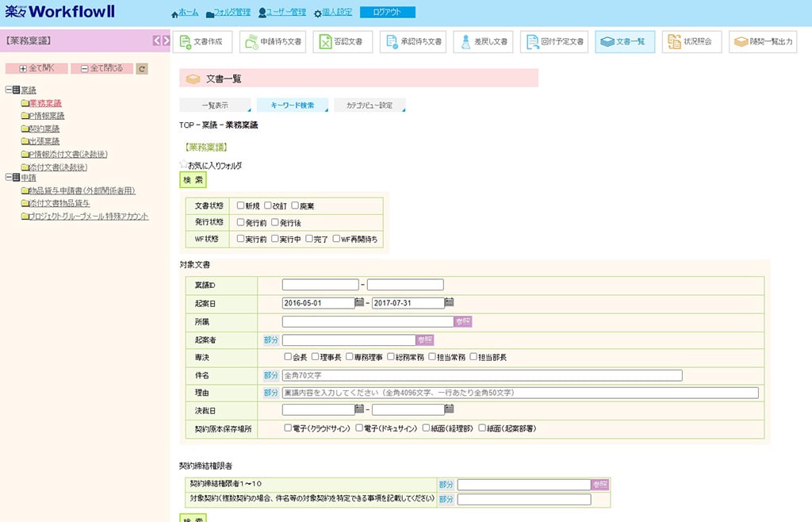Open the 否認文書 list
The height and width of the screenshot is (522, 812).
[x=342, y=42]
